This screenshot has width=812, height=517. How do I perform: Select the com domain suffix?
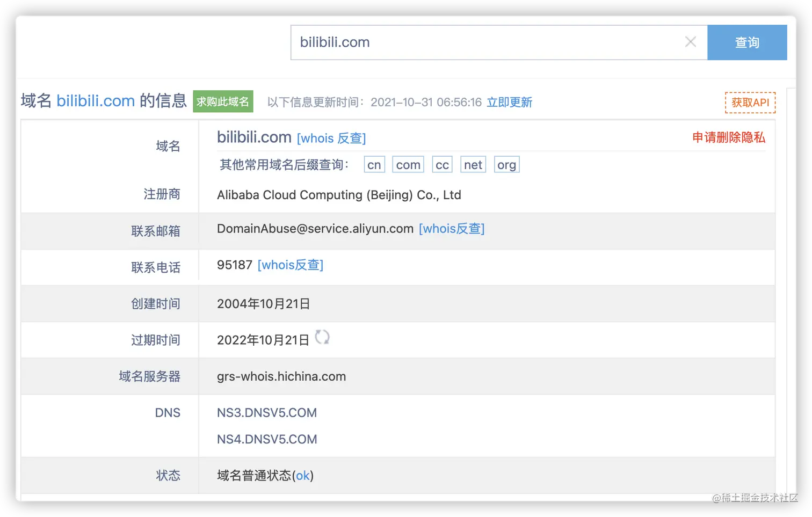pos(408,165)
